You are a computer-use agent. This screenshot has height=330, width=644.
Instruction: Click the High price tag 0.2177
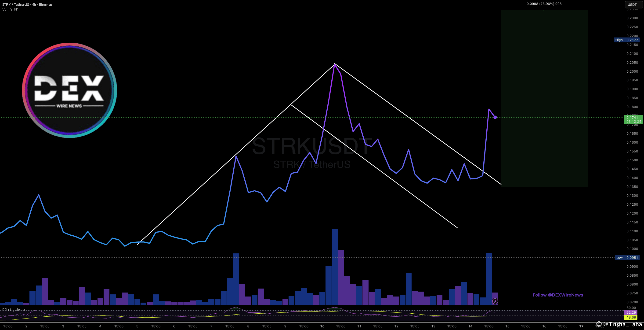coord(632,40)
